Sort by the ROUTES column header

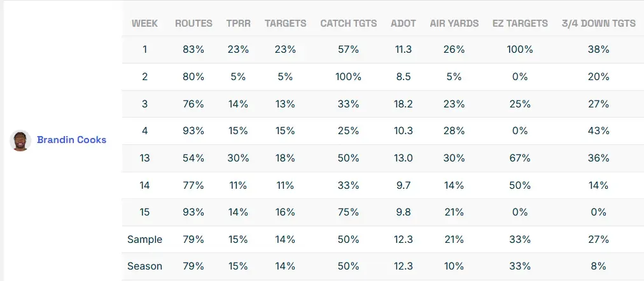point(193,24)
